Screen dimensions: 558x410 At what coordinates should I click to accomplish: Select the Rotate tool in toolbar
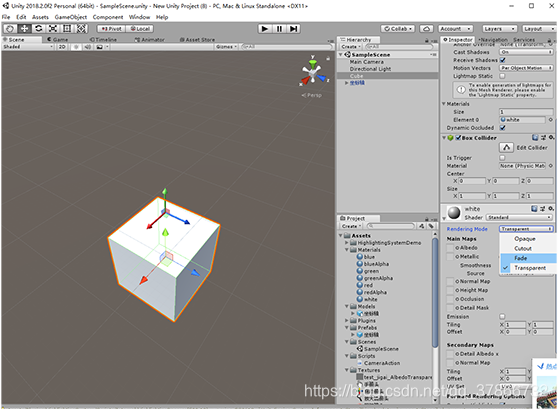pyautogui.click(x=38, y=29)
